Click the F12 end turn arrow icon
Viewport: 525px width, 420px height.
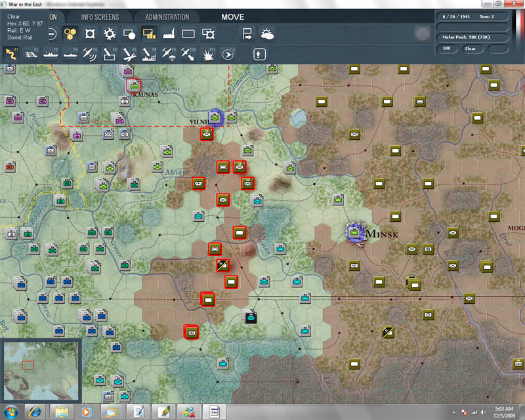[x=228, y=54]
